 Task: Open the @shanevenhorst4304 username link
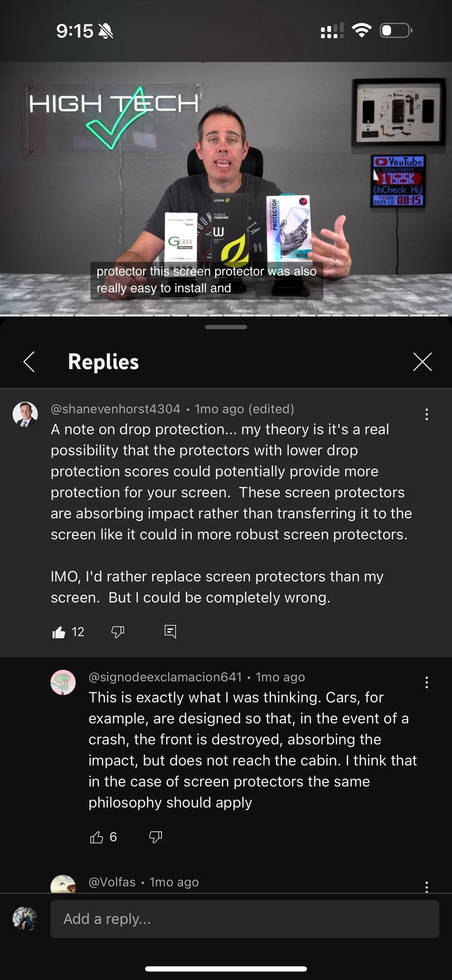coord(116,409)
